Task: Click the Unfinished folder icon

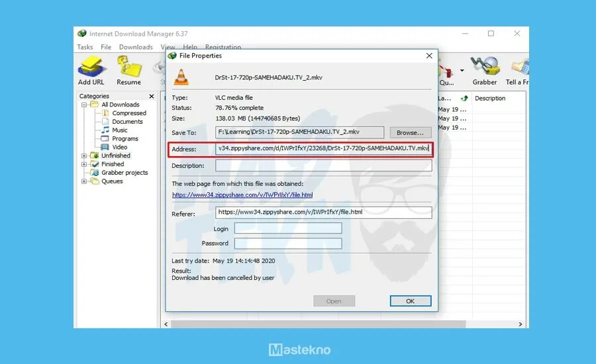Action: (94, 156)
